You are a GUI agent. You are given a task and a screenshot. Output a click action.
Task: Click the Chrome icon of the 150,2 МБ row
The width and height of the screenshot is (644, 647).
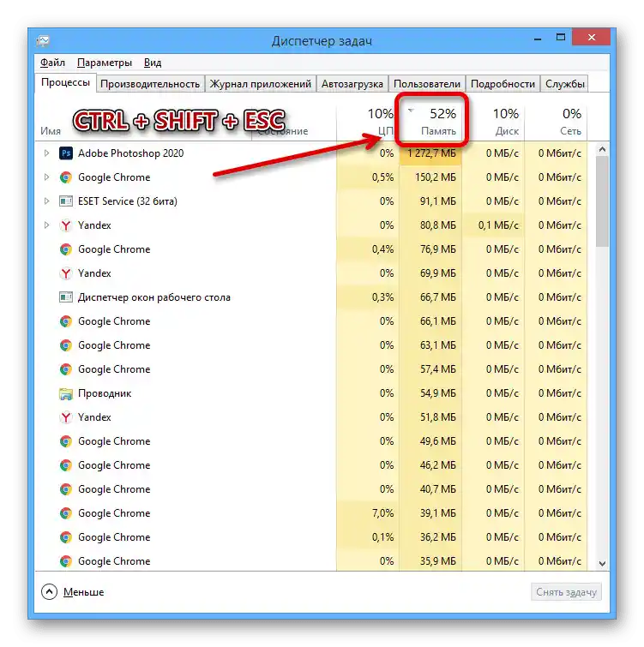point(66,177)
